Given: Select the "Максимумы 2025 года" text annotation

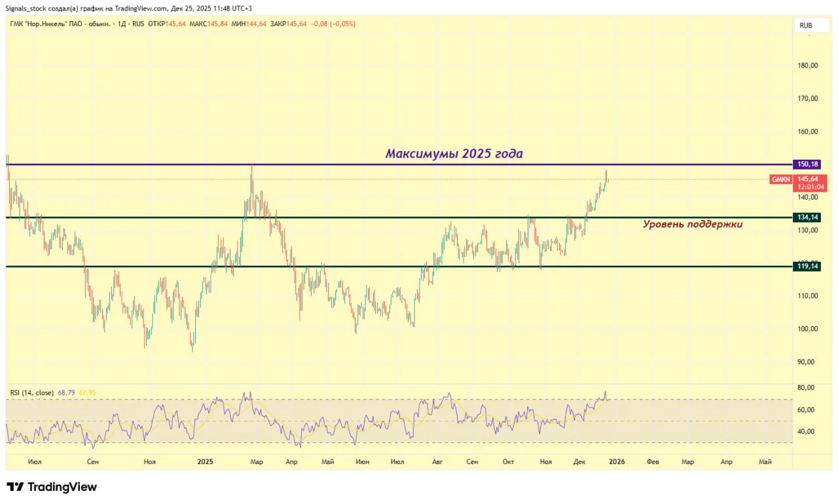Looking at the screenshot, I should [x=454, y=154].
